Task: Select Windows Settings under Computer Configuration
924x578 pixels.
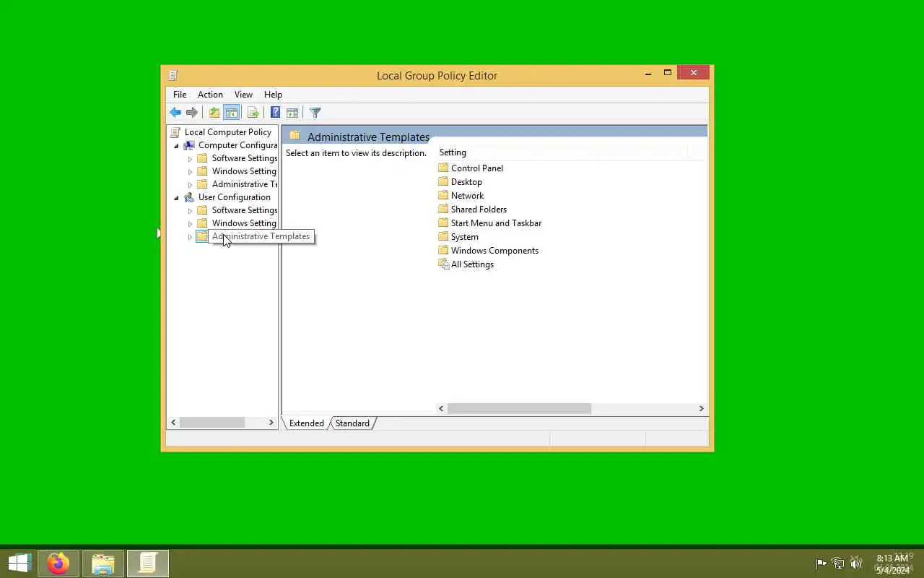Action: click(x=244, y=171)
